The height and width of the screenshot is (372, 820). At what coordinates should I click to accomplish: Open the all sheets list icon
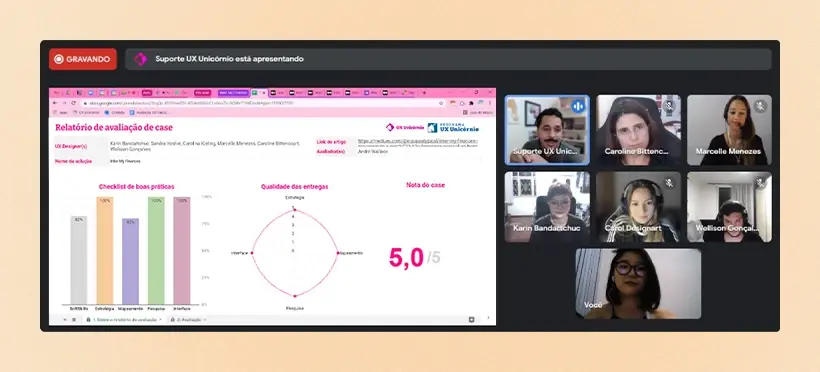pos(73,319)
